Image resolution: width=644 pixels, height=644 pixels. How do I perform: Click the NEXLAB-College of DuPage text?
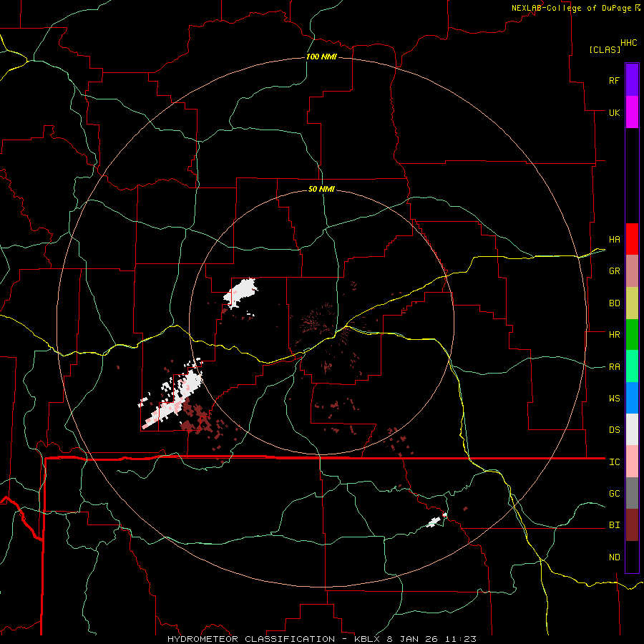coord(571,8)
